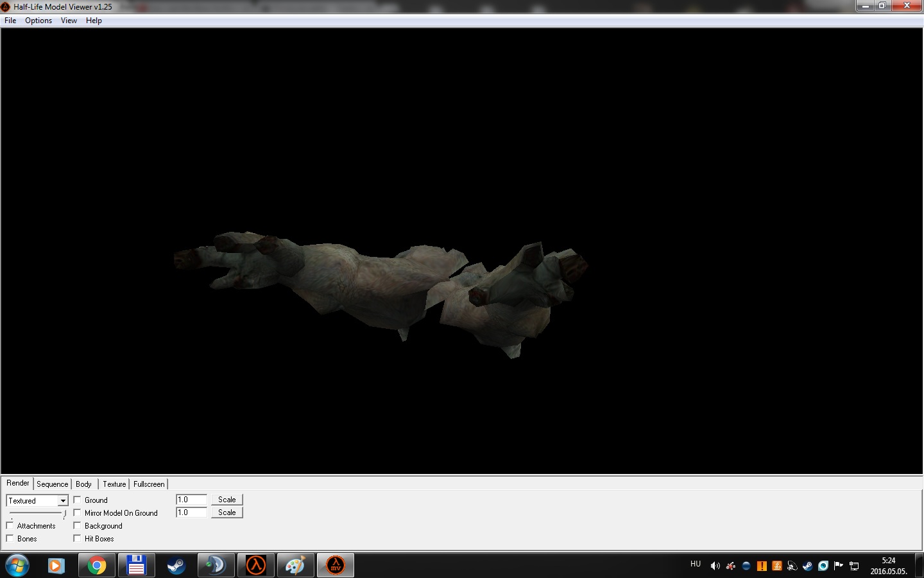Open the Paint palette taskbar icon
This screenshot has width=924, height=578.
point(295,566)
